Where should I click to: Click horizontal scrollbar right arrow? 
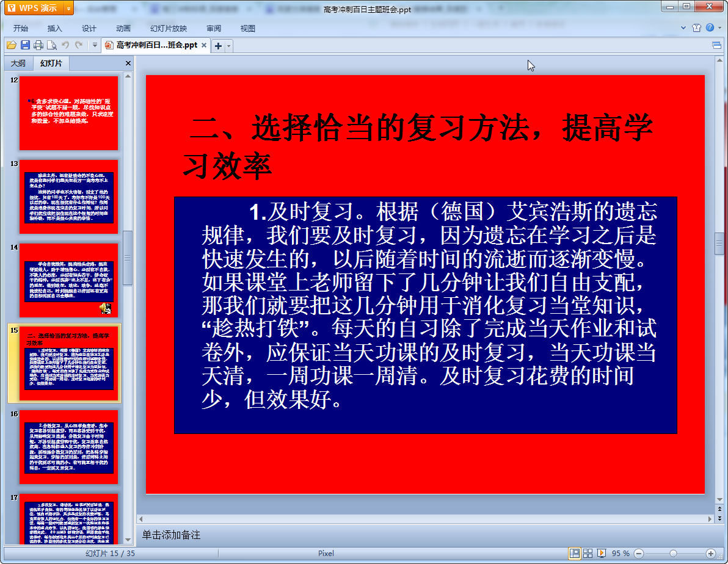(x=710, y=519)
